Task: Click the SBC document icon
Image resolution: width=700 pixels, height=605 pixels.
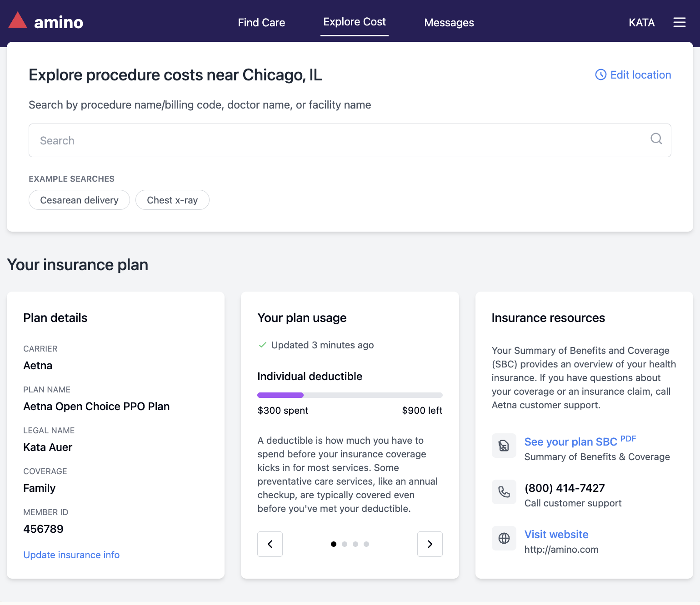Action: tap(504, 446)
